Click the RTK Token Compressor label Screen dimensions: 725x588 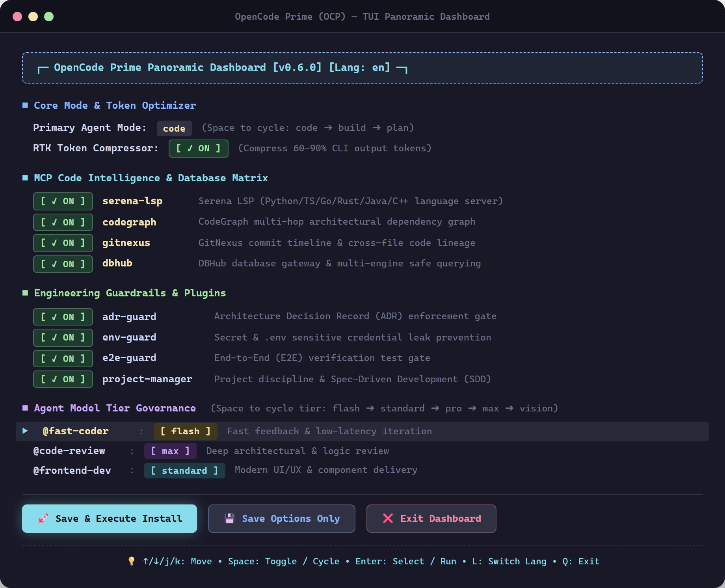[96, 148]
